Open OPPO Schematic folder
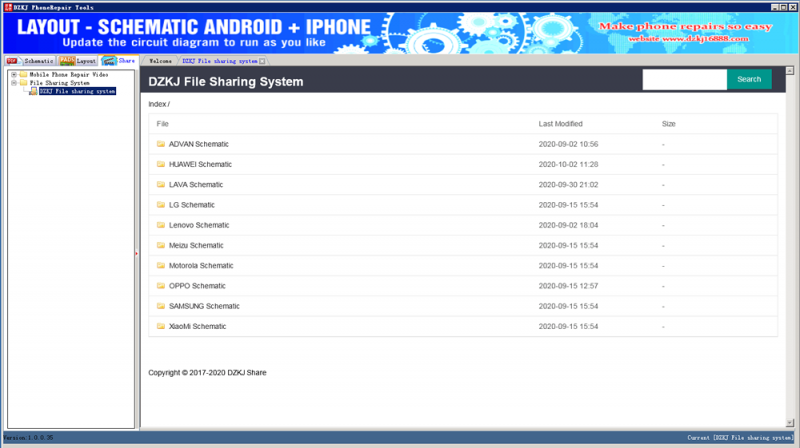The image size is (800, 448). click(197, 286)
